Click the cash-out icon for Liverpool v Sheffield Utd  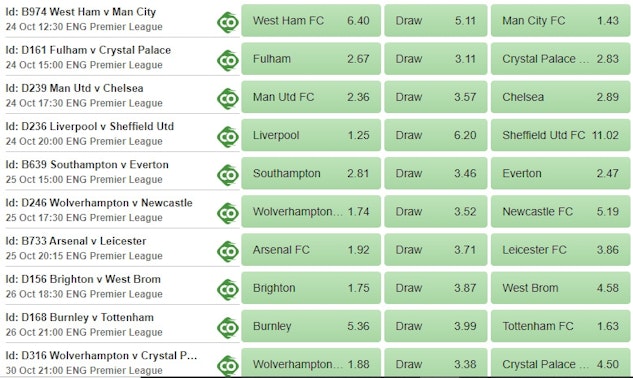pyautogui.click(x=228, y=137)
